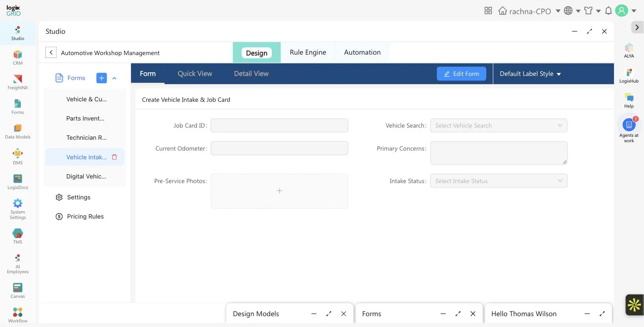This screenshot has height=327, width=644.
Task: Switch to the Automation tab
Action: click(362, 52)
